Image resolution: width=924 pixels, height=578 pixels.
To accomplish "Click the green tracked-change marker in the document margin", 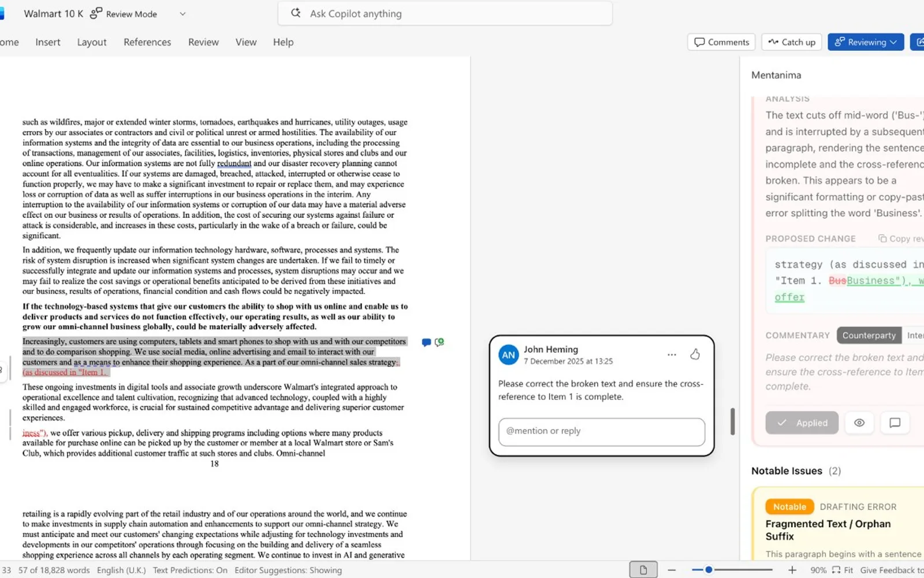I will pyautogui.click(x=439, y=342).
